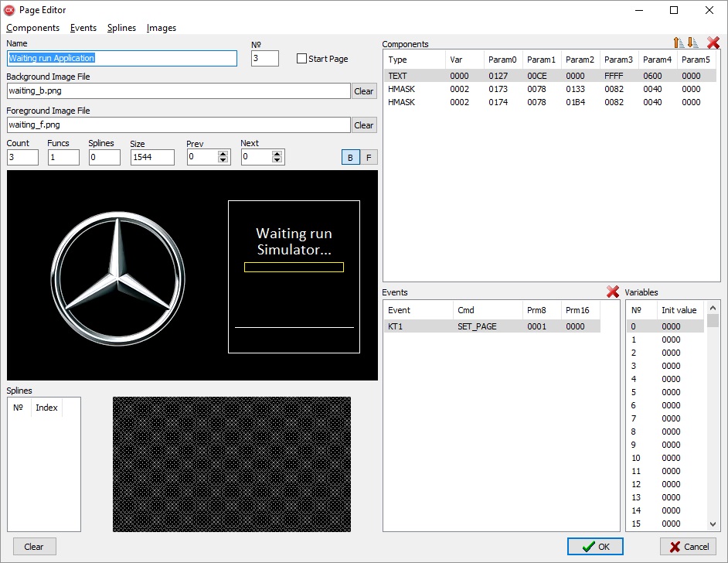
Task: Cancel the Page Editor dialog
Action: tap(688, 547)
